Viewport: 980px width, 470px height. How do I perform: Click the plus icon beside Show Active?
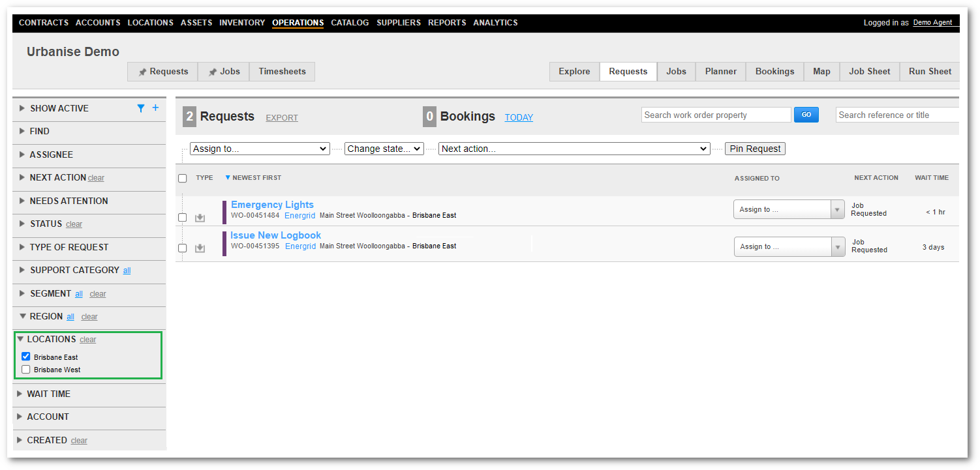(155, 108)
